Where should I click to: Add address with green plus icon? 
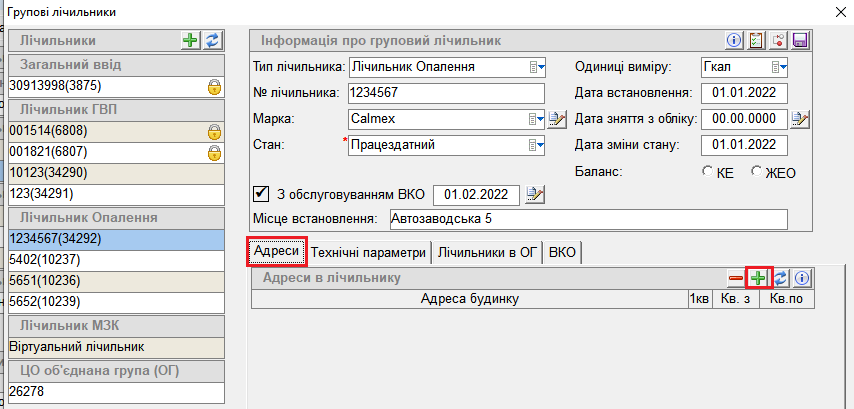(759, 278)
